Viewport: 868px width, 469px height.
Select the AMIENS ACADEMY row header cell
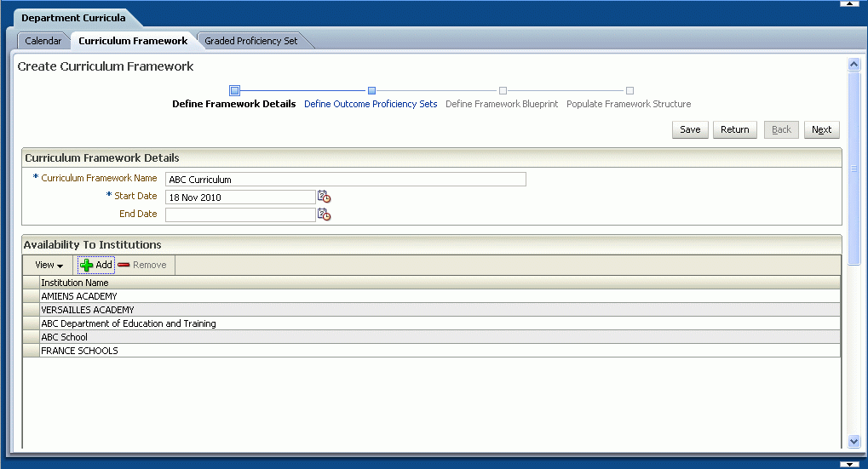pyautogui.click(x=31, y=296)
